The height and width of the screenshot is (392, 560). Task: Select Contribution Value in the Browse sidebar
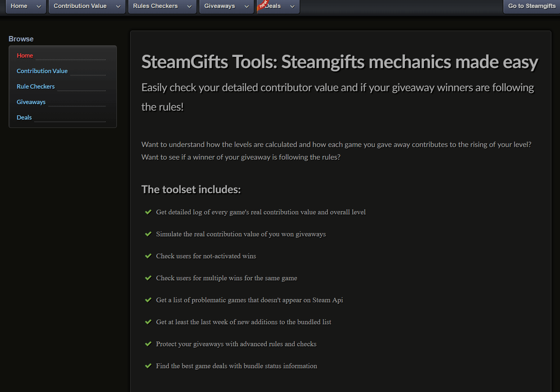42,71
